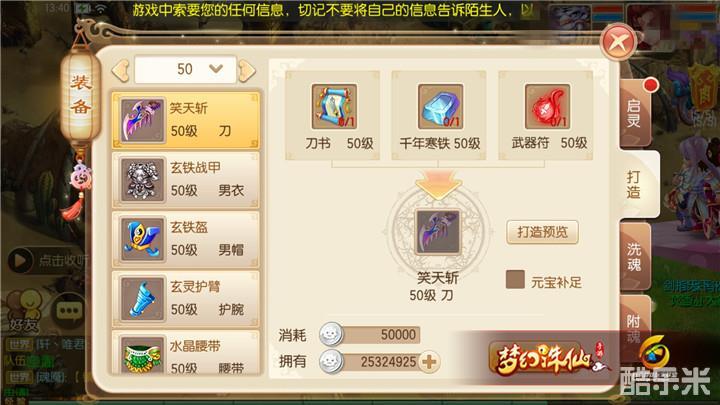
Task: Enable the 元宝补足 checkbox
Action: [x=515, y=279]
